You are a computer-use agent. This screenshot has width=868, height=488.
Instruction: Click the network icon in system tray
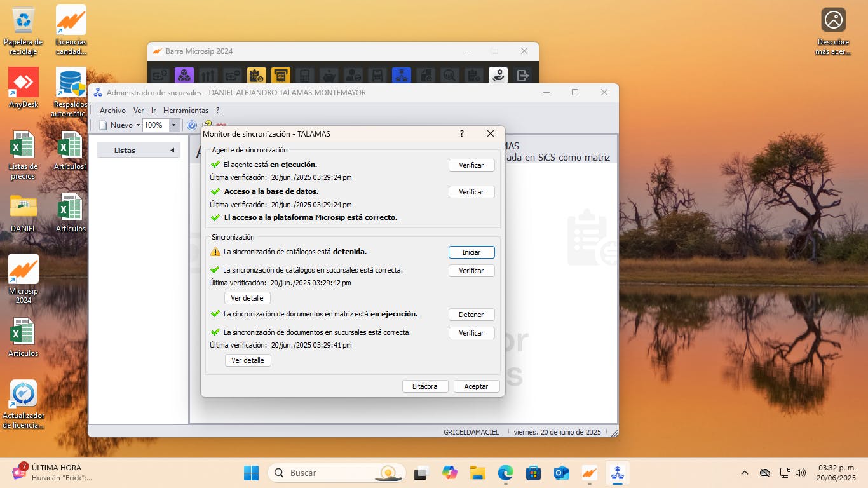point(785,473)
